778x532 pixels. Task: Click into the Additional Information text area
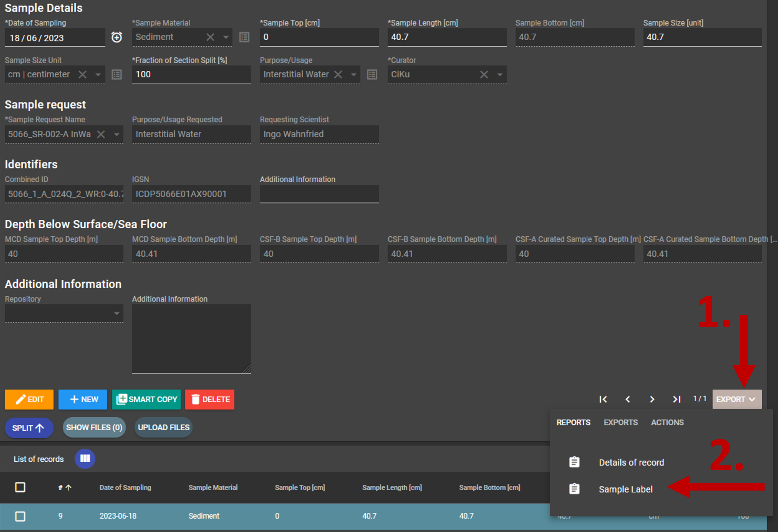click(191, 339)
